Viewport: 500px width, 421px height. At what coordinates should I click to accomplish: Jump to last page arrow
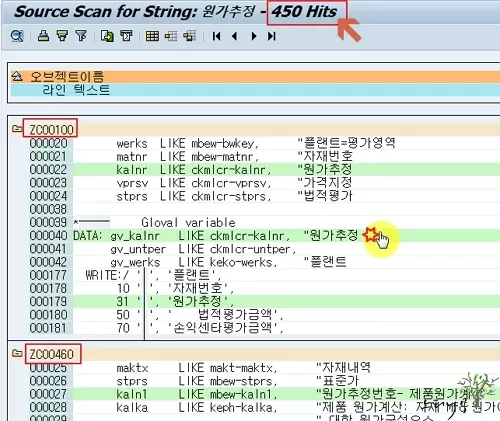(x=272, y=36)
